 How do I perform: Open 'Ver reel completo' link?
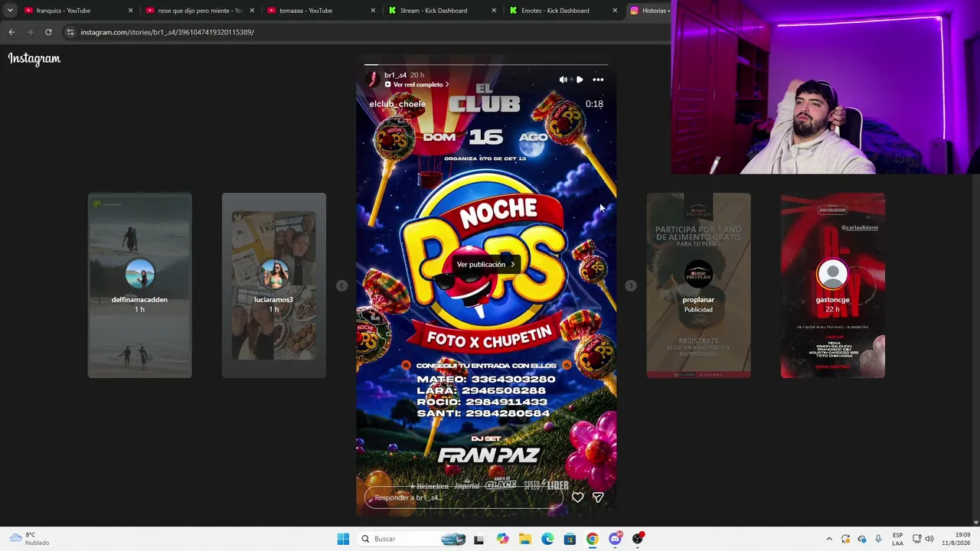(x=417, y=85)
